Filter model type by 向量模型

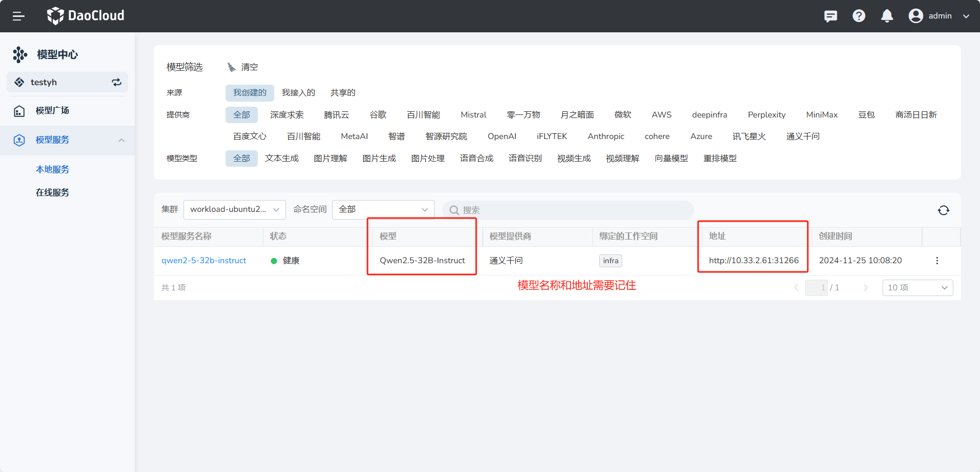pyautogui.click(x=671, y=159)
